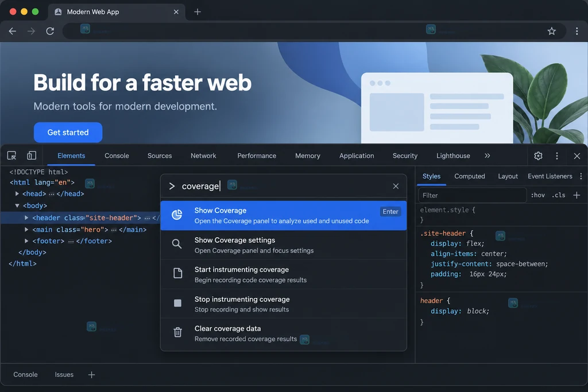The width and height of the screenshot is (588, 392).
Task: Click the styles Filter input field
Action: click(473, 195)
